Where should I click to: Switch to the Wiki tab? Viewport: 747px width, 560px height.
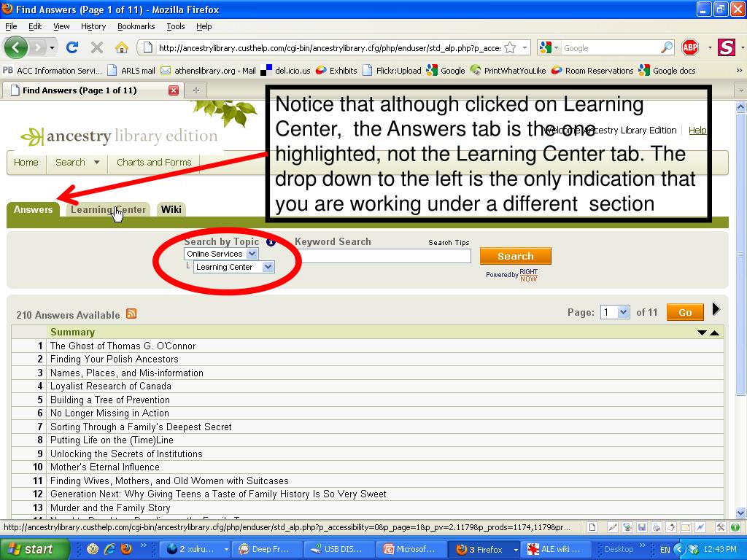tap(171, 209)
